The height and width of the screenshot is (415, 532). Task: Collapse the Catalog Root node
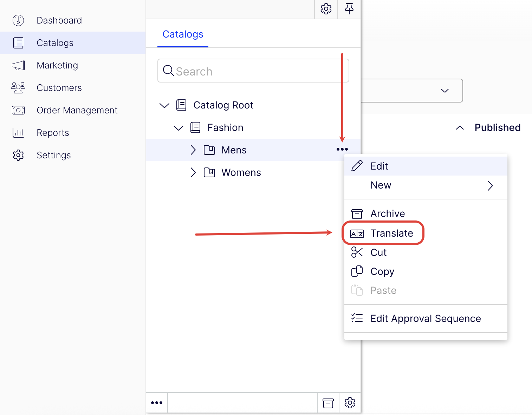click(164, 105)
